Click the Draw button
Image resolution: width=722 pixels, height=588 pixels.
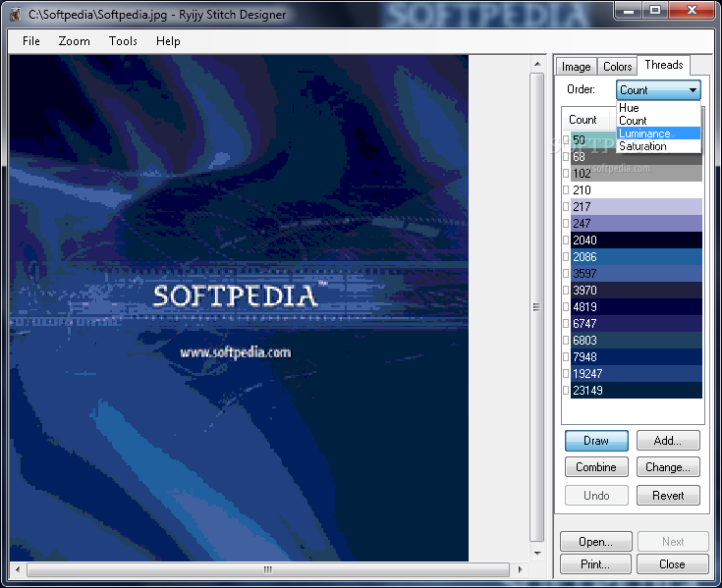tap(596, 441)
